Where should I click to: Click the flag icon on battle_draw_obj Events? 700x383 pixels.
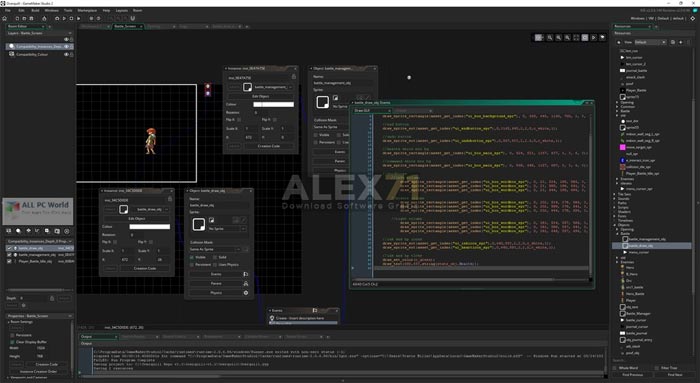tap(246, 274)
